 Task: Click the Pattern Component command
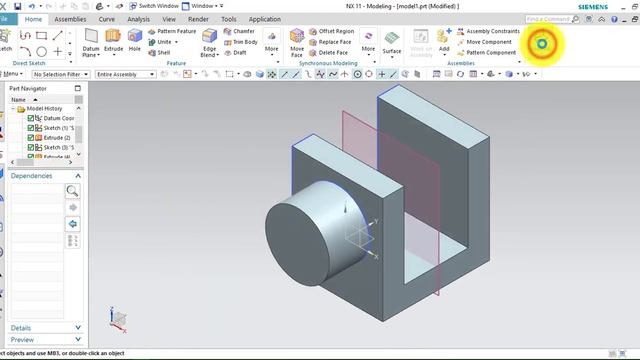[x=487, y=52]
